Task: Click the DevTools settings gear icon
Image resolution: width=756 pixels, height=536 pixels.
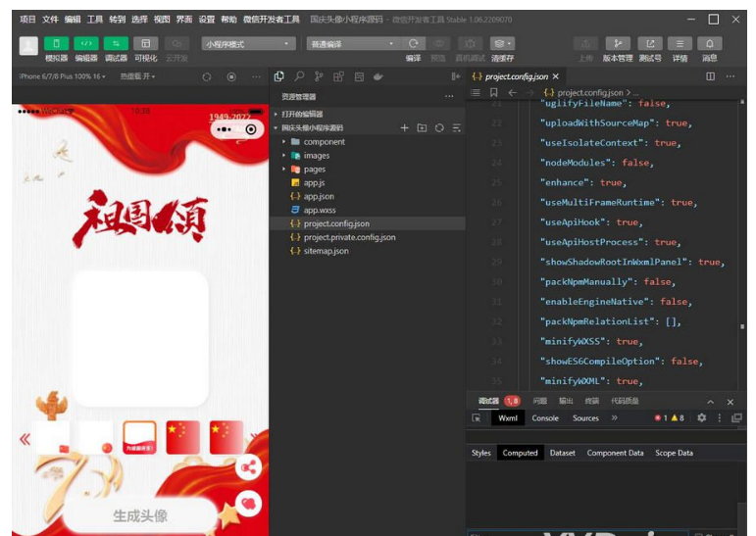Action: coord(701,417)
